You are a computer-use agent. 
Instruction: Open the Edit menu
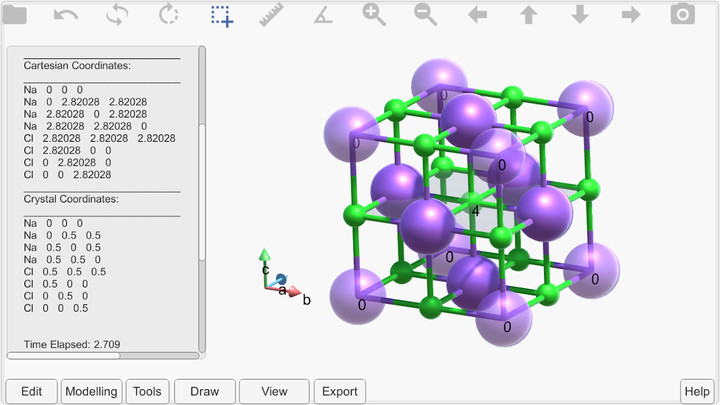click(31, 391)
